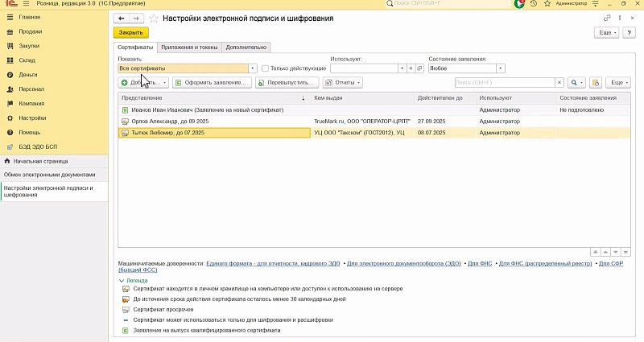Expand the Состояние заявления dropdown
The height and width of the screenshot is (342, 644).
point(500,68)
